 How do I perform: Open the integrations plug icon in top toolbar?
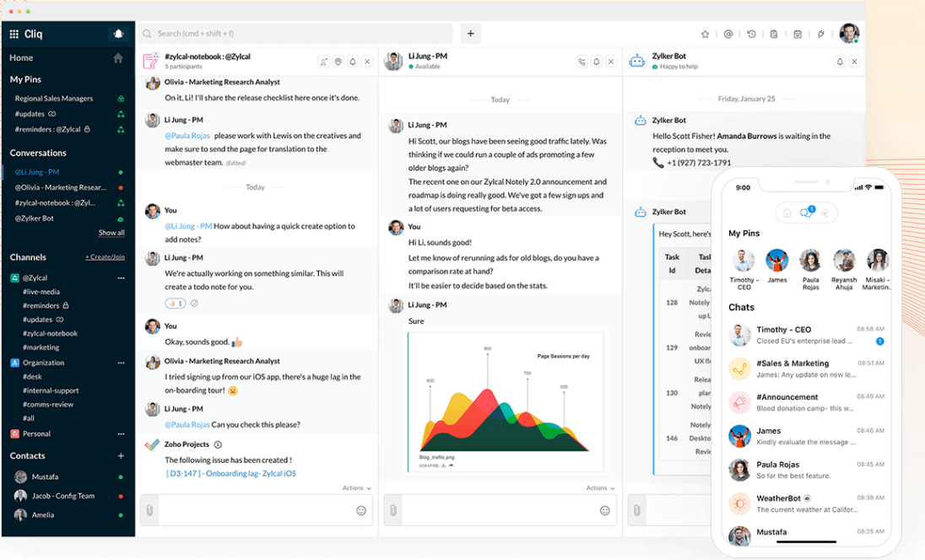tap(820, 35)
